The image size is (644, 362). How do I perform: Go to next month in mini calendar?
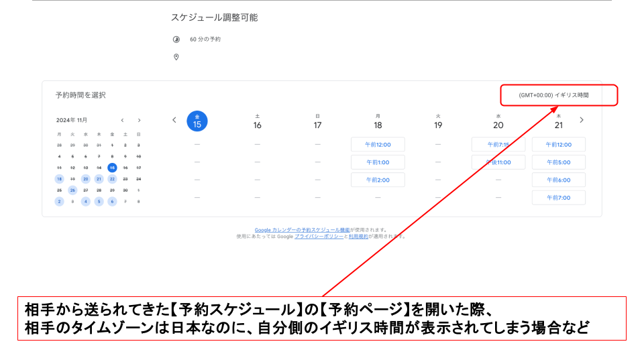(139, 120)
